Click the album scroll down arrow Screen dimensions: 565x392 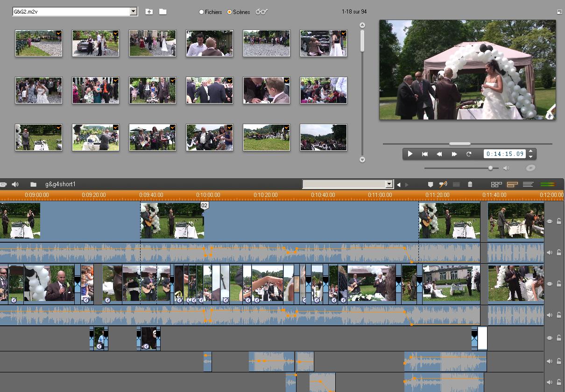pos(362,160)
